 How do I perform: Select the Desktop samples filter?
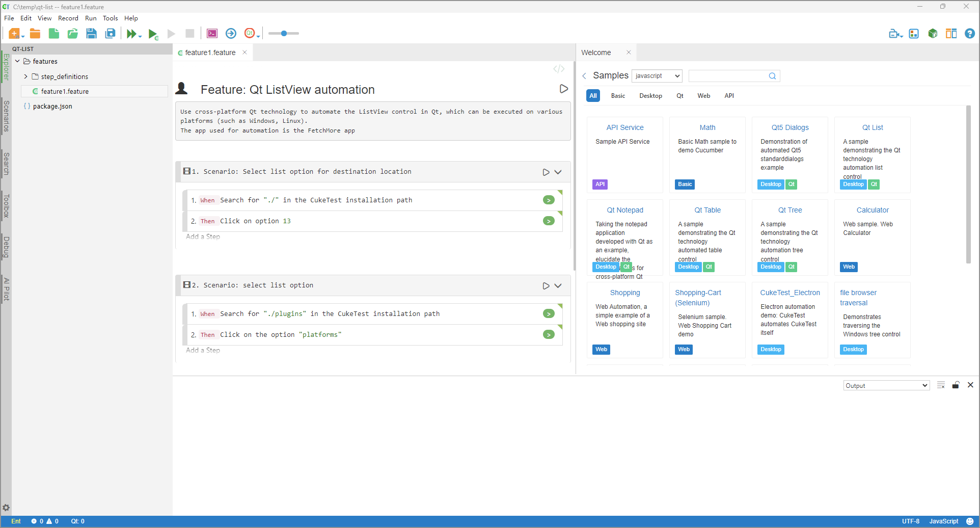pyautogui.click(x=650, y=96)
